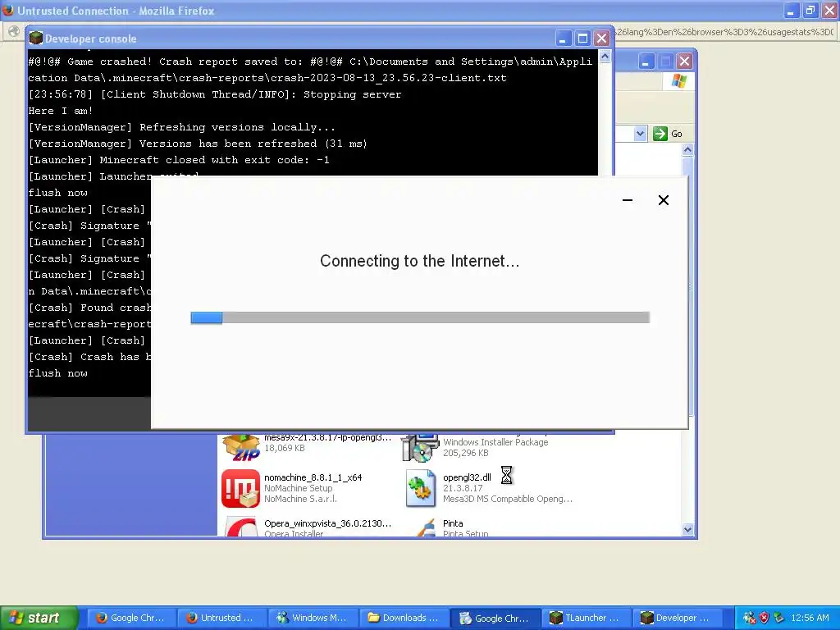The height and width of the screenshot is (630, 840).
Task: Click 'Here I am!' console log line
Action: pyautogui.click(x=61, y=111)
